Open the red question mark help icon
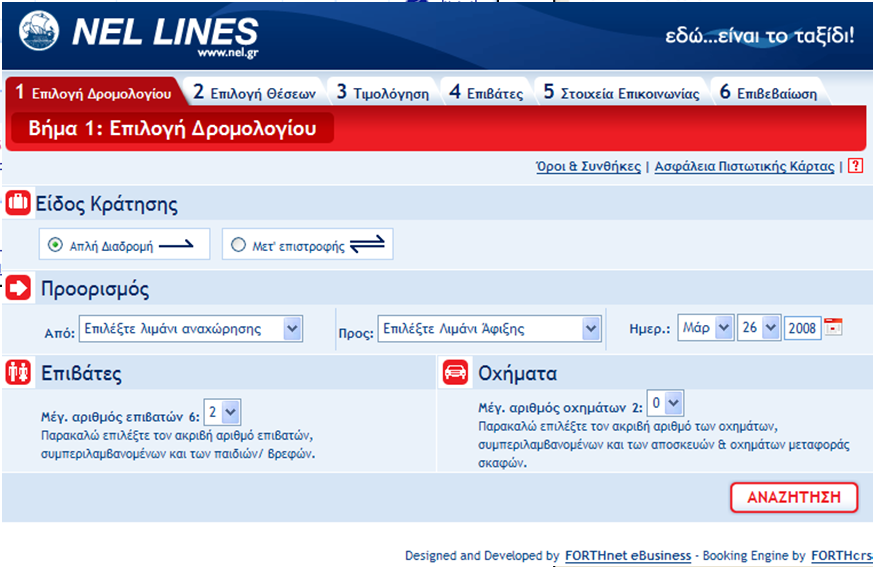873x567 pixels. click(x=855, y=165)
